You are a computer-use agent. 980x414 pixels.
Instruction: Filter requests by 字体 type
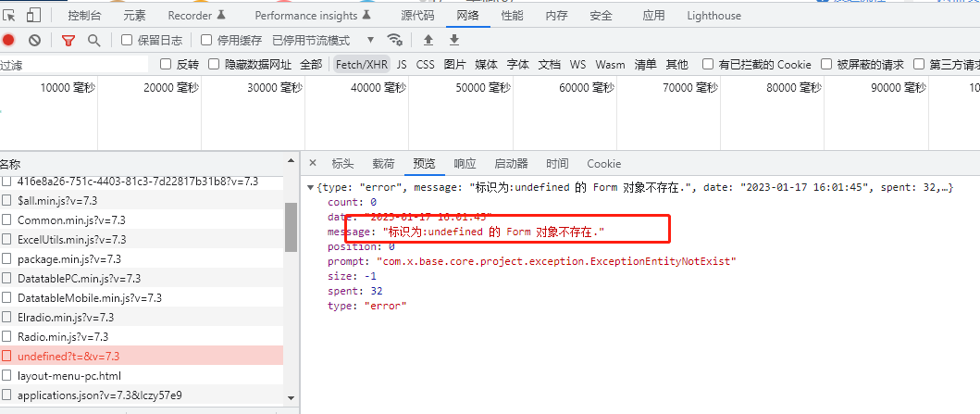[518, 65]
